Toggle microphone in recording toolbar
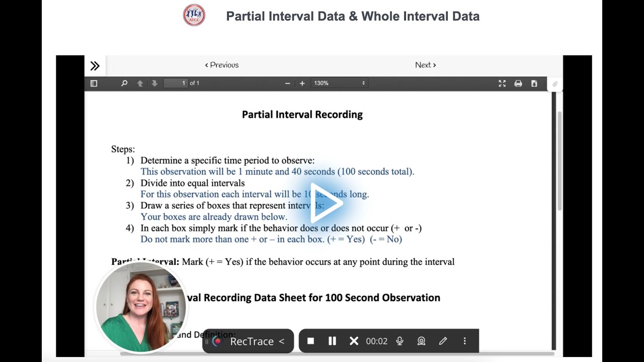The image size is (644, 362). 399,341
